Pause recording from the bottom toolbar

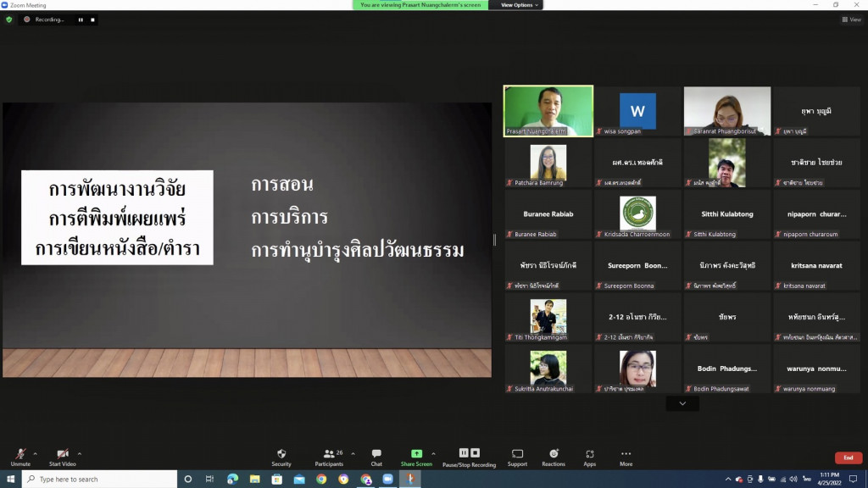point(464,453)
